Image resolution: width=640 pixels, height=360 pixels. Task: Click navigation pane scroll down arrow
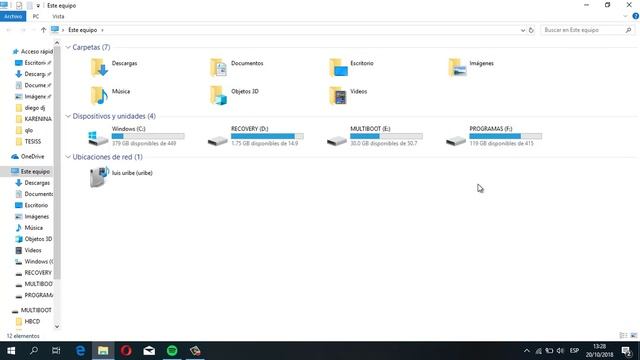click(57, 326)
